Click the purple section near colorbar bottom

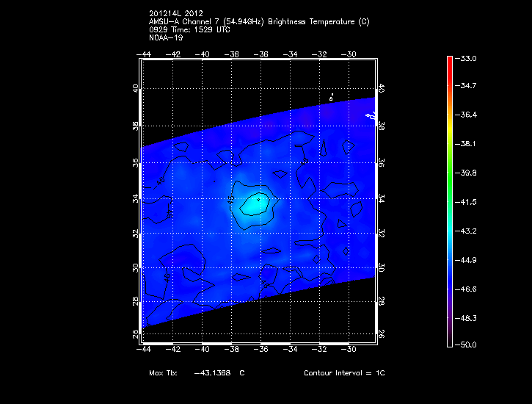[449, 323]
